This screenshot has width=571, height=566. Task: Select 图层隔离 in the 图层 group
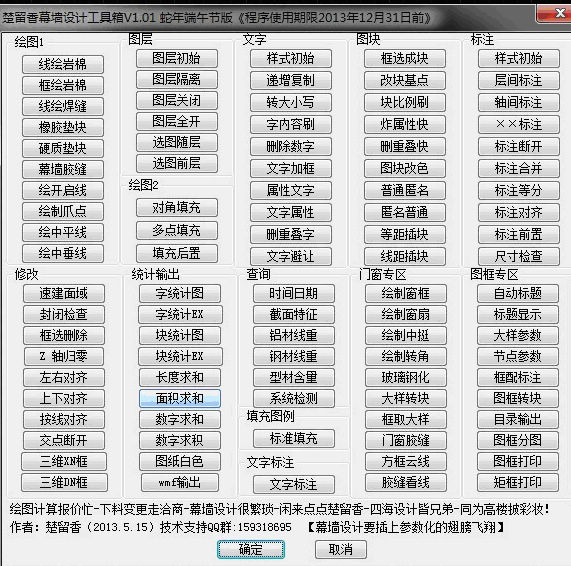pos(177,80)
